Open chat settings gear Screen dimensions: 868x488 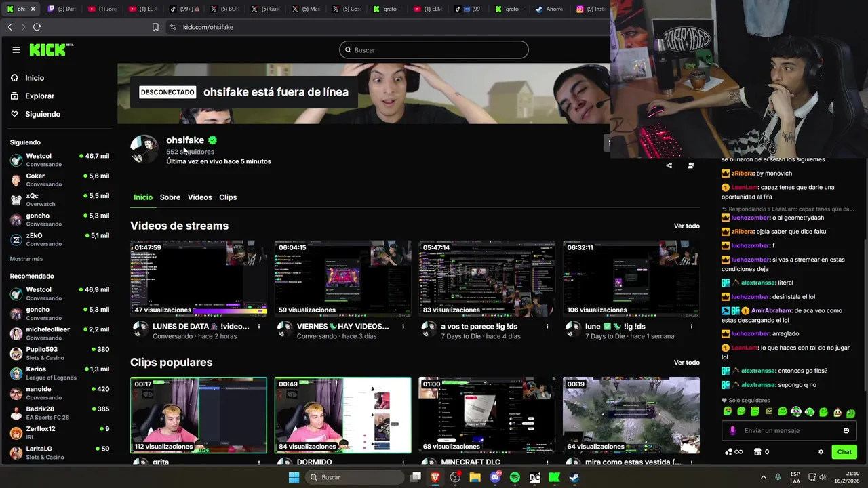pos(821,452)
